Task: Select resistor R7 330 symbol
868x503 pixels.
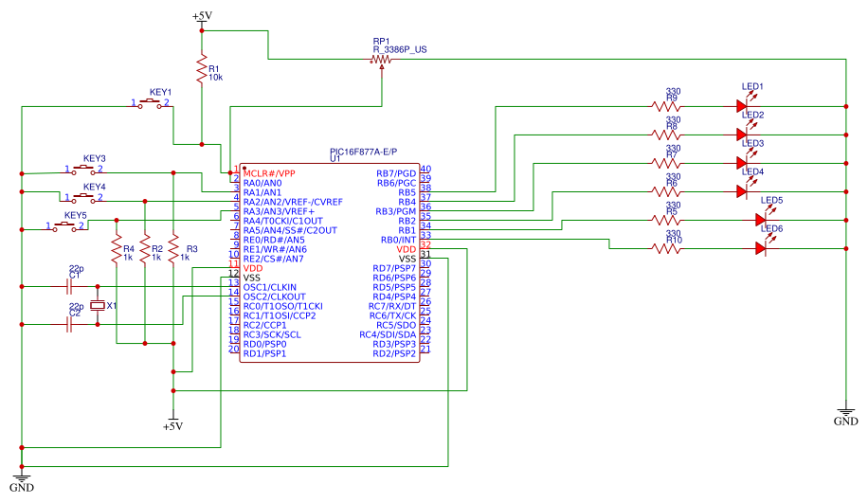Action: [x=666, y=163]
